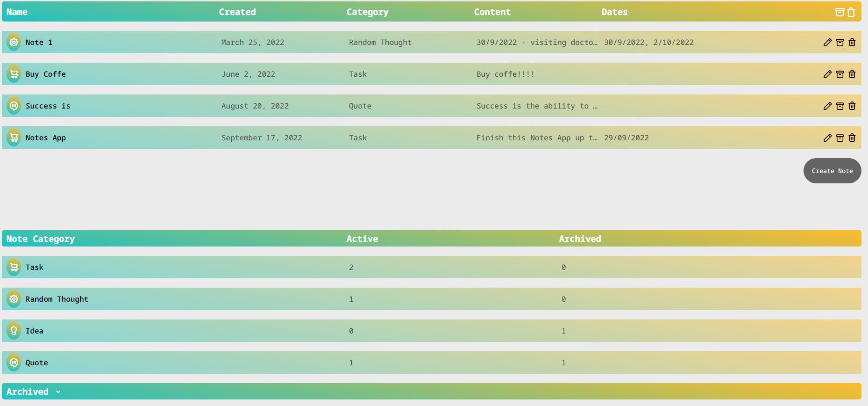Screen dimensions: 868x406
Task: Click the archive-all icon in table header
Action: (840, 12)
